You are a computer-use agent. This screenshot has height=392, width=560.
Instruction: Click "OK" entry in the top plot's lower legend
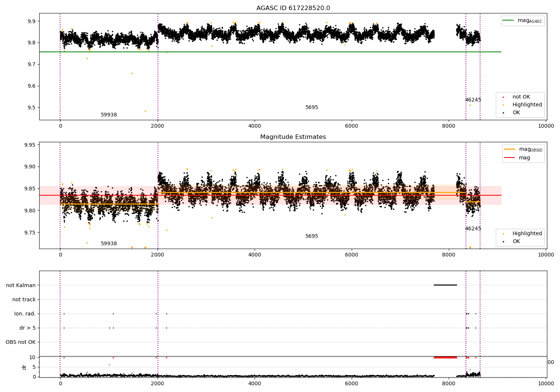[516, 113]
